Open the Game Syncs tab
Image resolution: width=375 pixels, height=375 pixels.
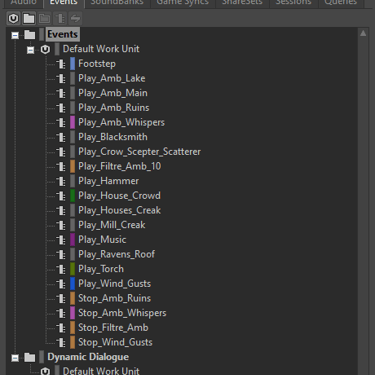pyautogui.click(x=183, y=3)
